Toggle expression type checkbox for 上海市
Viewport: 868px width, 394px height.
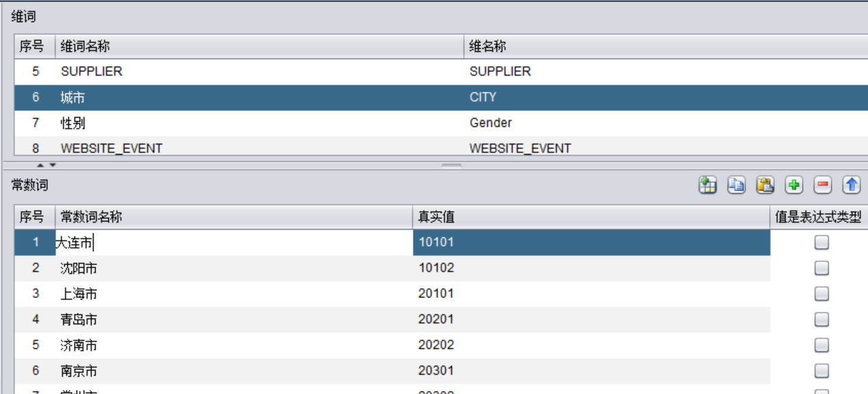(x=821, y=293)
